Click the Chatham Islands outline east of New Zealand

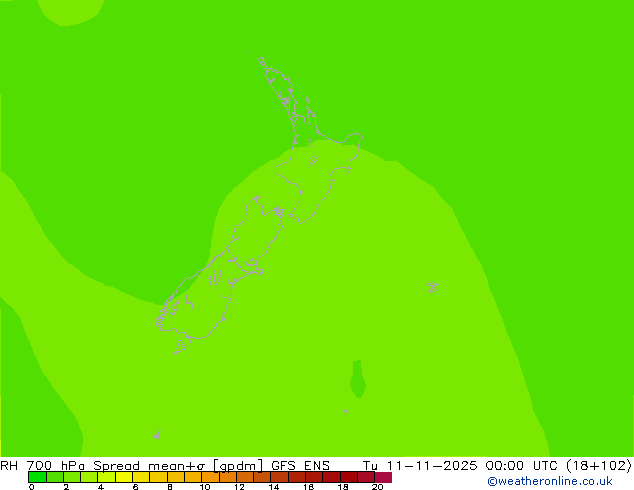(433, 287)
